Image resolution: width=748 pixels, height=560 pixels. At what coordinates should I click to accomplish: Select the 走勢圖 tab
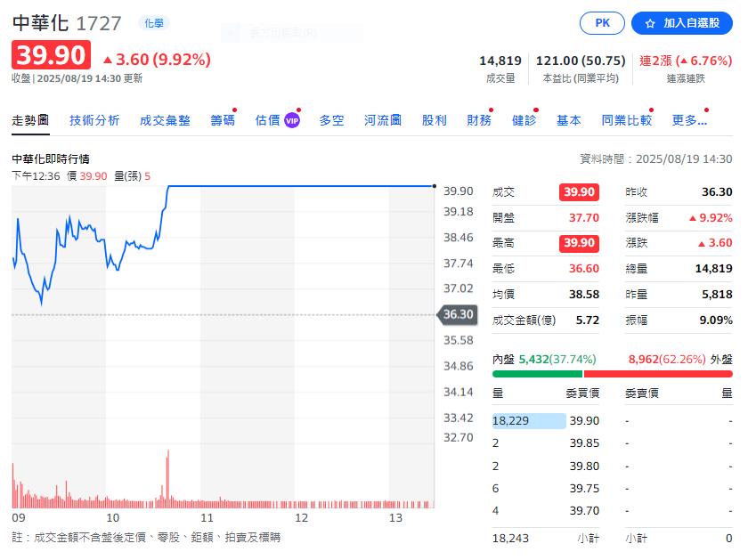pos(30,120)
